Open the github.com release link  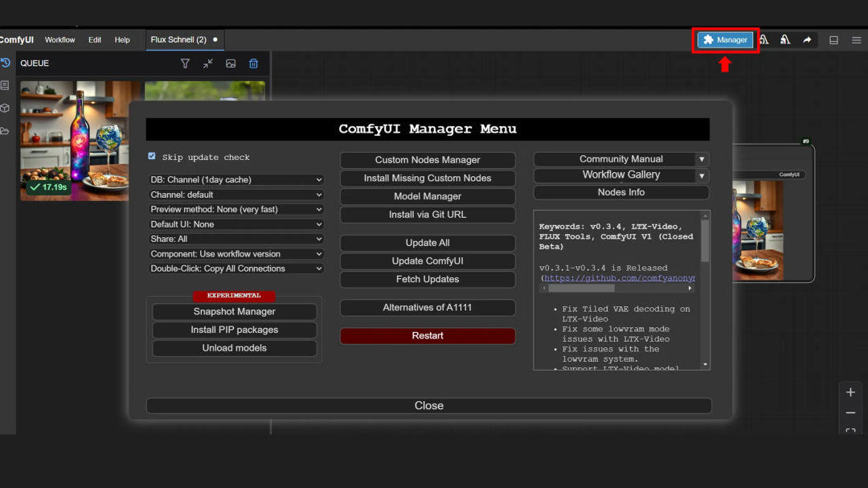point(619,278)
